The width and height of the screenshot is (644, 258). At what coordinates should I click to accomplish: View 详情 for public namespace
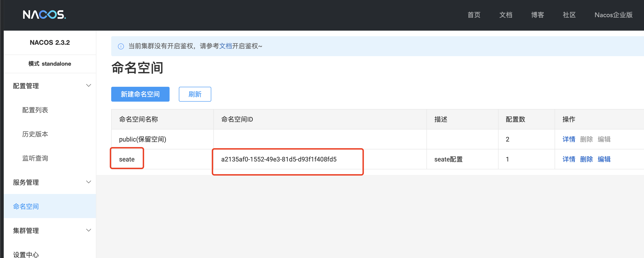(568, 139)
